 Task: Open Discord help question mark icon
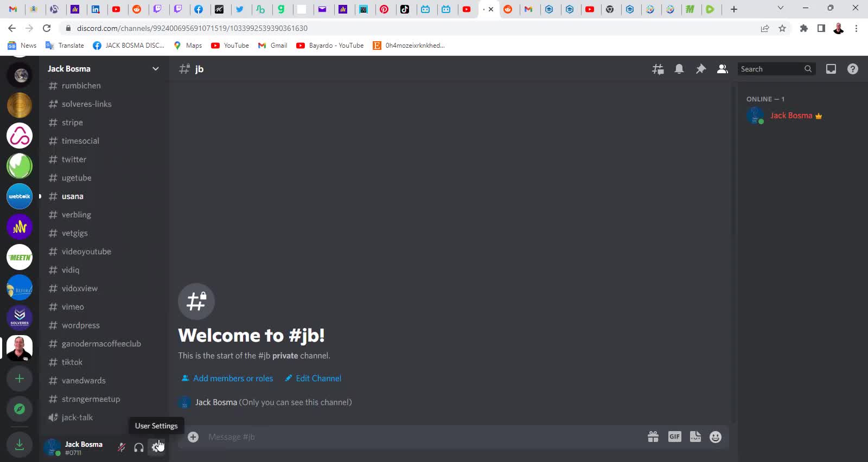(853, 69)
